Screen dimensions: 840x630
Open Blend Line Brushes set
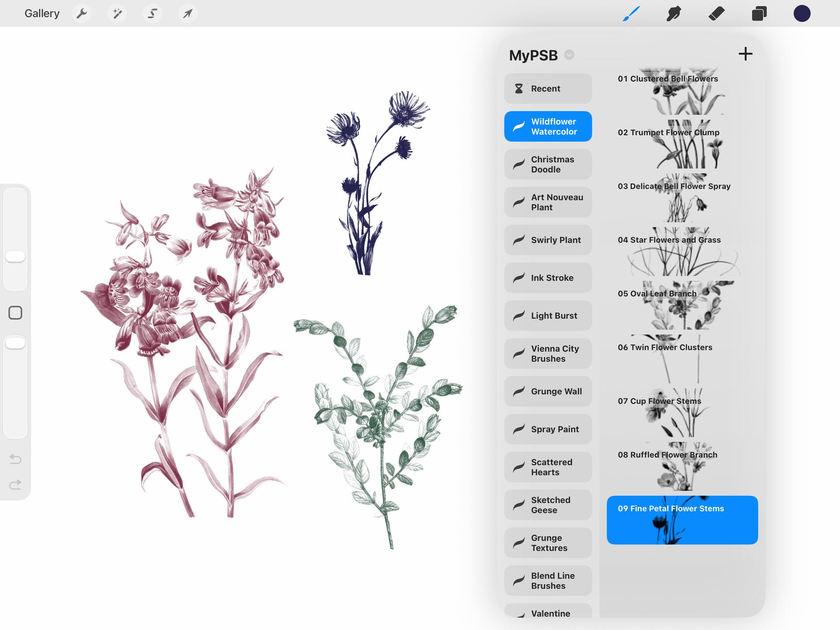(x=548, y=581)
